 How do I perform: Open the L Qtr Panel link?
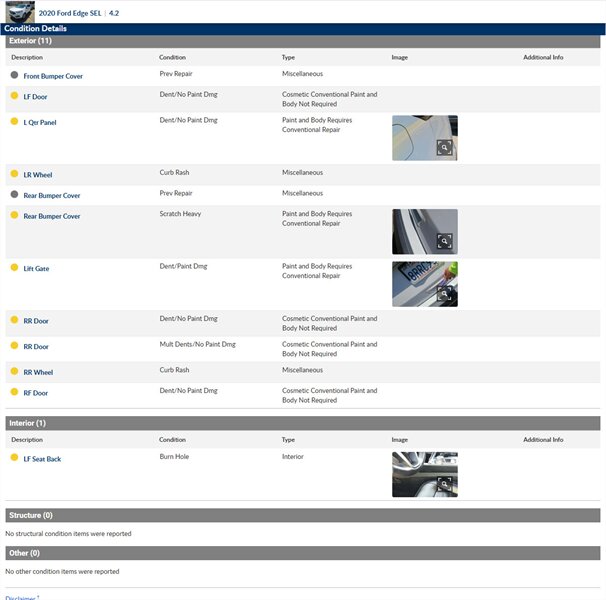pos(40,123)
